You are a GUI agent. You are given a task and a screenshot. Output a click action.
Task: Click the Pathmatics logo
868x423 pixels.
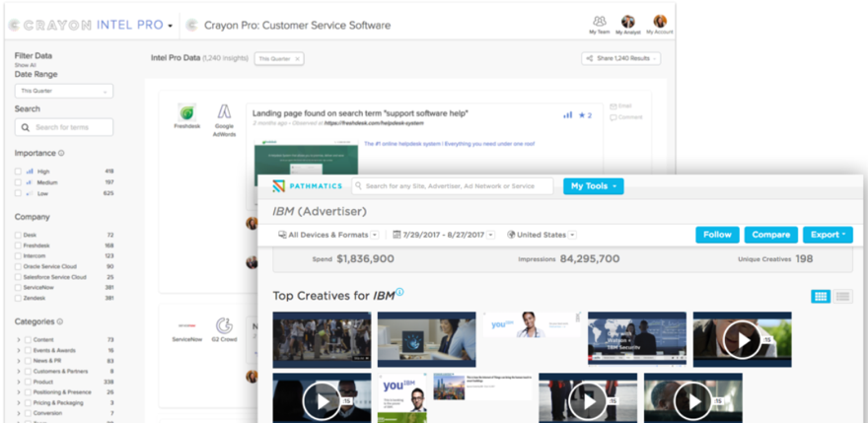pyautogui.click(x=307, y=186)
